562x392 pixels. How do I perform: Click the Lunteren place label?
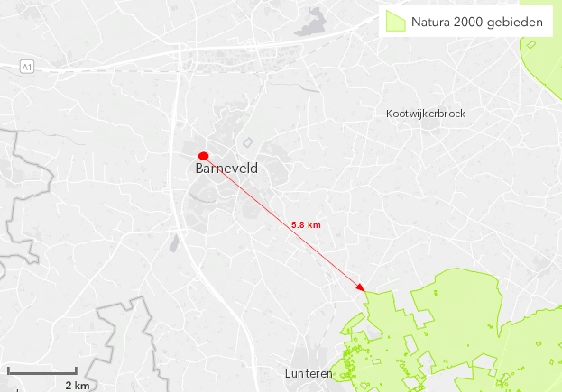309,373
